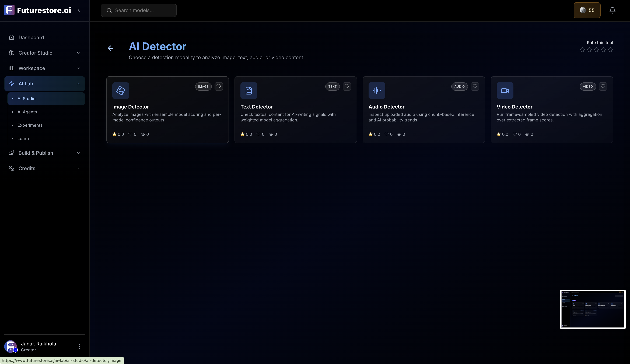630x364 pixels.
Task: Open the Dashboard menu label
Action: pyautogui.click(x=31, y=37)
